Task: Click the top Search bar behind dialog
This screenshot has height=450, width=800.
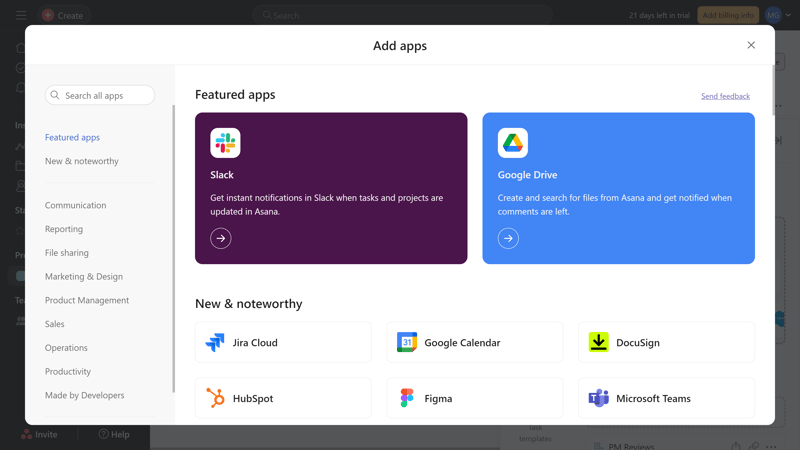Action: 403,15
